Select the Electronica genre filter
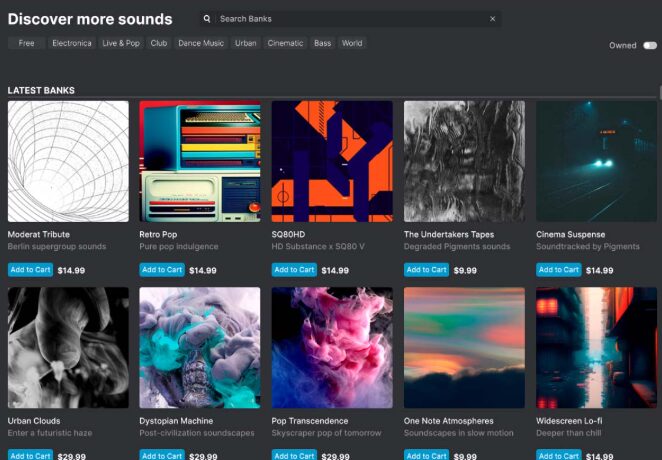Image resolution: width=662 pixels, height=460 pixels. pos(72,43)
